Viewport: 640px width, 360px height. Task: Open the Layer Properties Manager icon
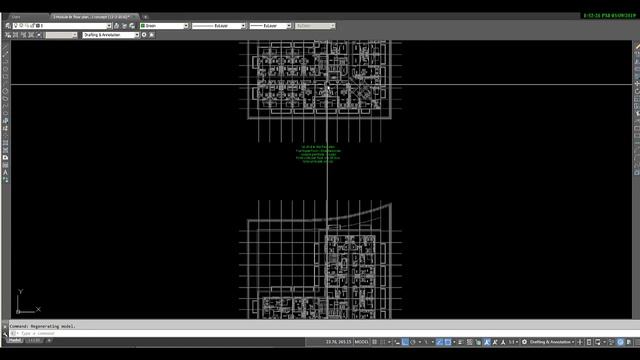pyautogui.click(x=8, y=26)
